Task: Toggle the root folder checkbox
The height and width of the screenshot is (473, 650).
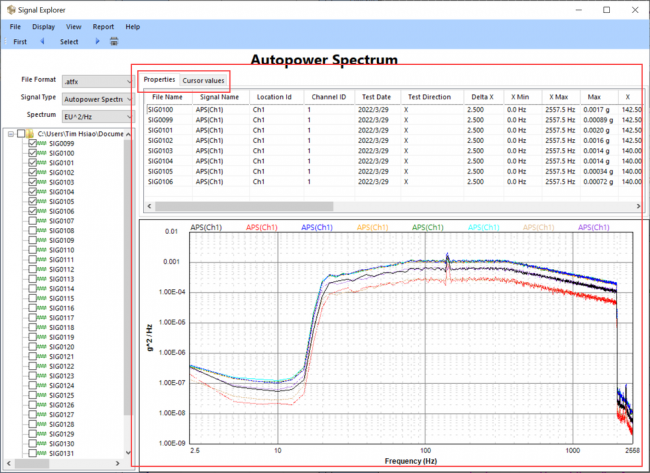Action: tap(21, 134)
